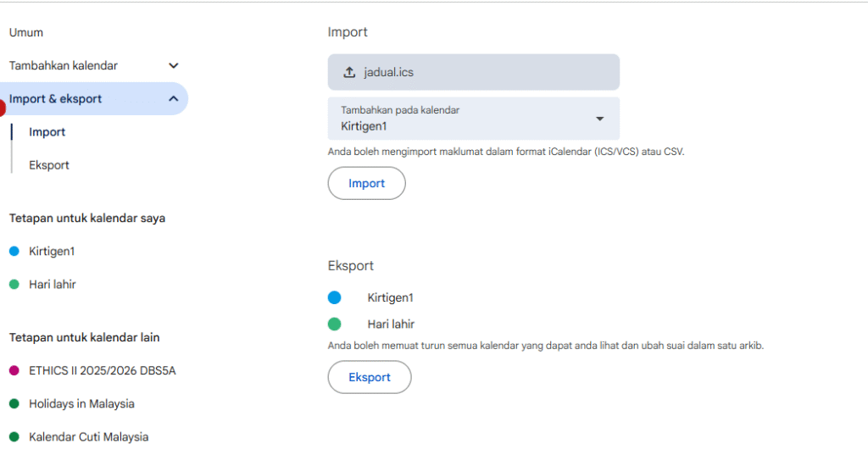
Task: Click the green Hari lahir dot in sidebar
Action: [x=14, y=285]
